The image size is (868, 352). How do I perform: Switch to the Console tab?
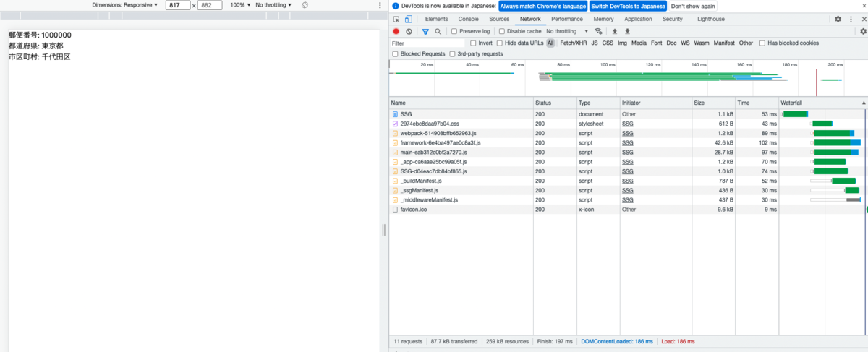point(468,19)
